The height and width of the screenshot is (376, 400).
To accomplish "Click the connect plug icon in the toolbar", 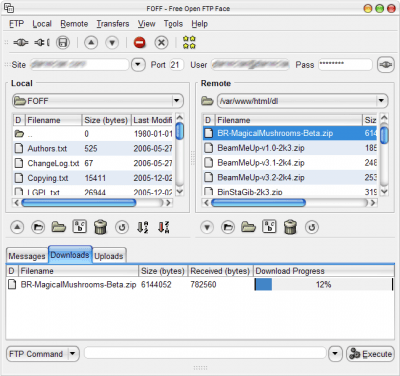I will tap(21, 43).
